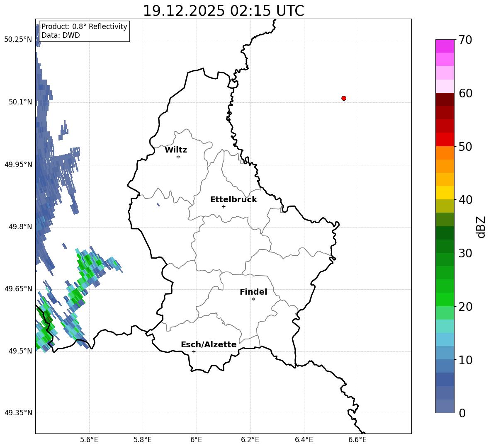
Task: Pick the dark red colorbar segment below 60
Action: click(445, 99)
